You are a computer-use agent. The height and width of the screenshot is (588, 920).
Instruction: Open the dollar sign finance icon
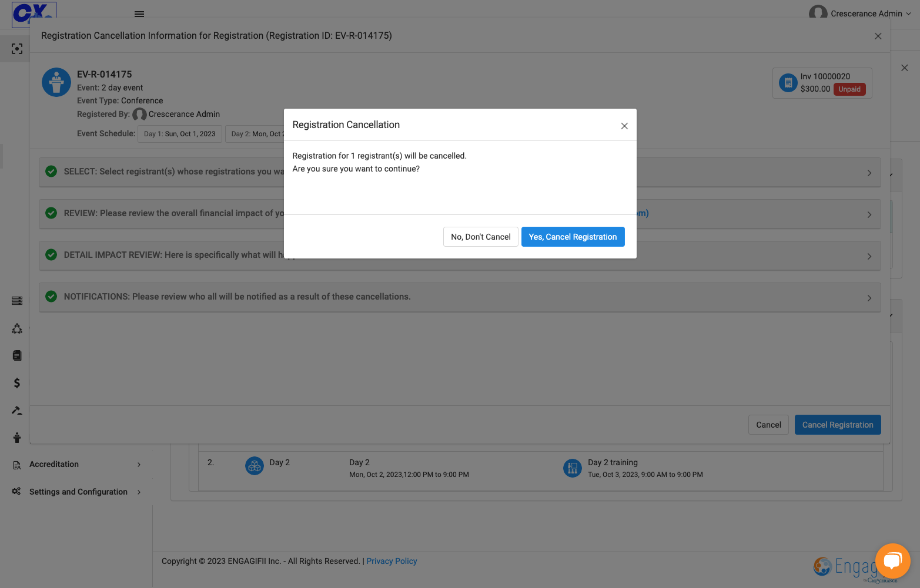[x=17, y=383]
